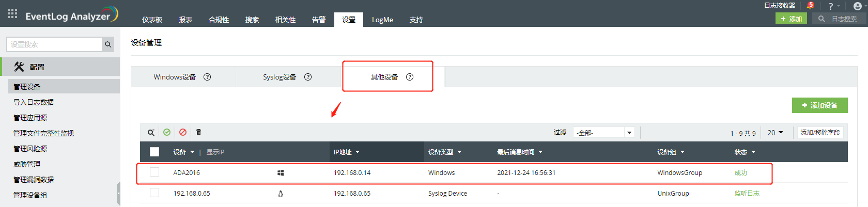868x207 pixels.
Task: Click the green enable device icon
Action: pyautogui.click(x=167, y=132)
